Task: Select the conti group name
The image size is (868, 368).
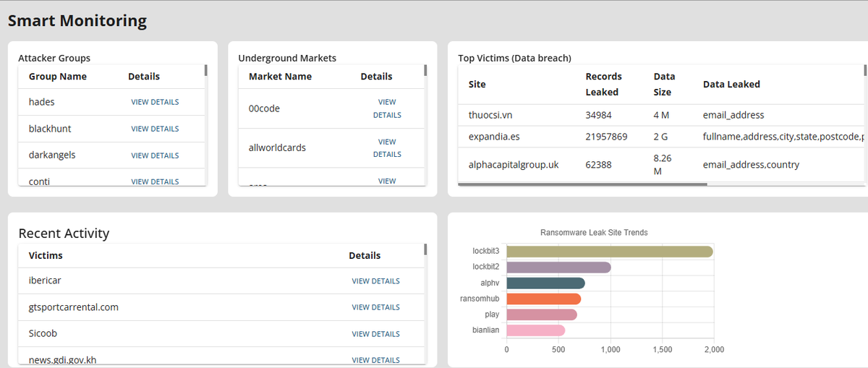Action: (39, 181)
